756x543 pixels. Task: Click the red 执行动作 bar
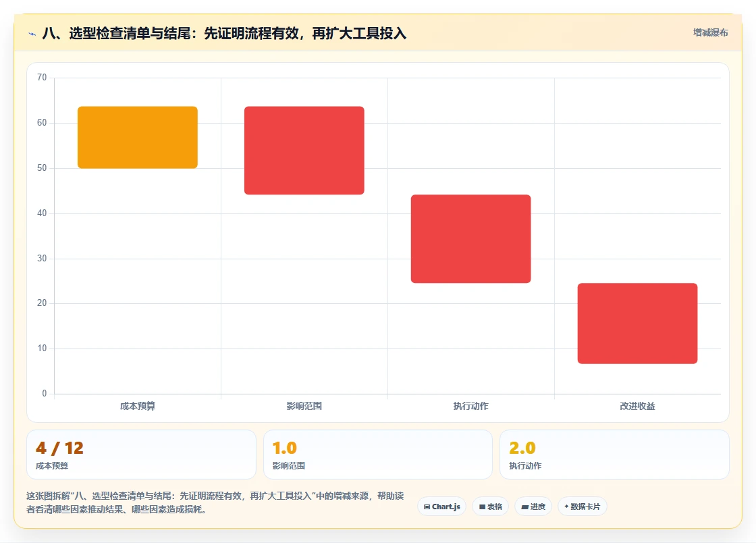point(471,238)
